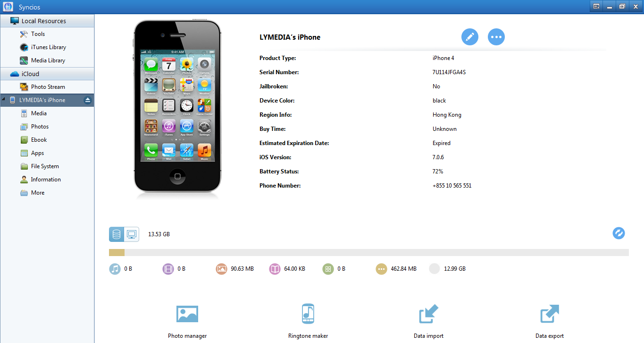Screen dimensions: 644x343
Task: Click the iPhone device image
Action: [177, 106]
